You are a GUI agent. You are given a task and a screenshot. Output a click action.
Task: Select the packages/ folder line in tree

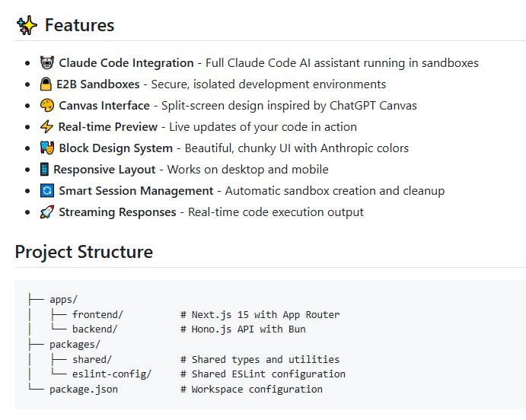[x=75, y=345]
